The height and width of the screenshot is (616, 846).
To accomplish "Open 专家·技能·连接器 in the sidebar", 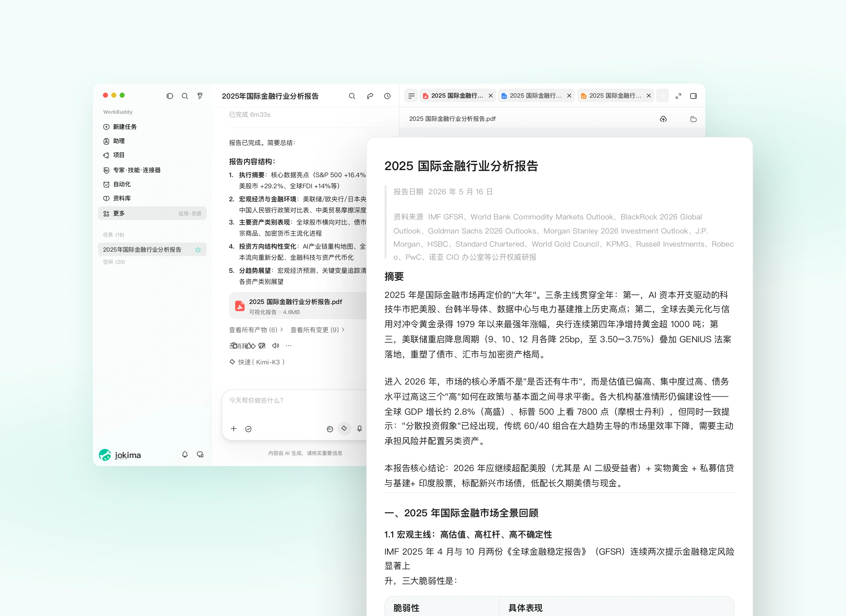I will coord(152,170).
